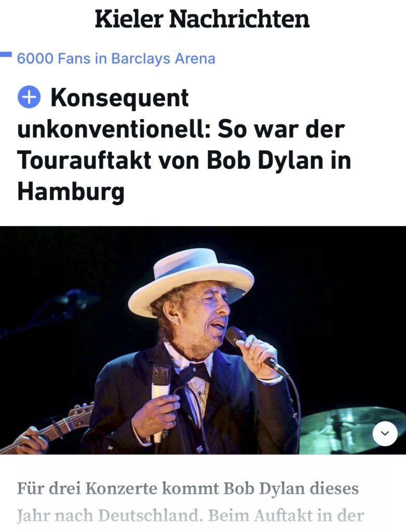Screen dimensions: 406x532
Task: Click the word 'Nachrichten' in the masthead
Action: [239, 19]
